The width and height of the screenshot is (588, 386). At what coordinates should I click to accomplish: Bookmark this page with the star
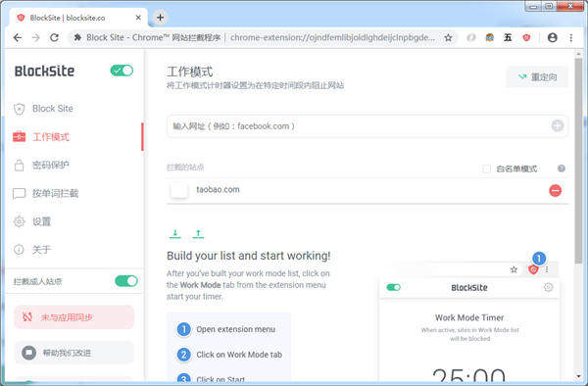tap(448, 37)
